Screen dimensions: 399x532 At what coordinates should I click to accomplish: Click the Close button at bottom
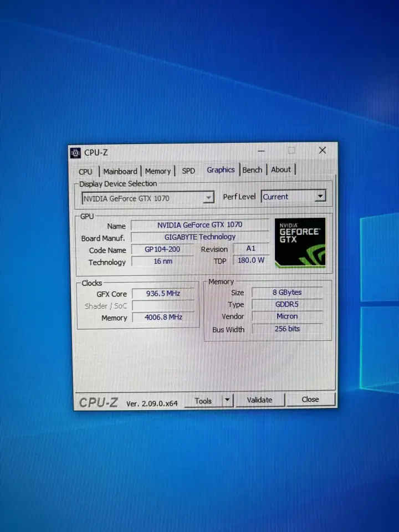click(310, 399)
